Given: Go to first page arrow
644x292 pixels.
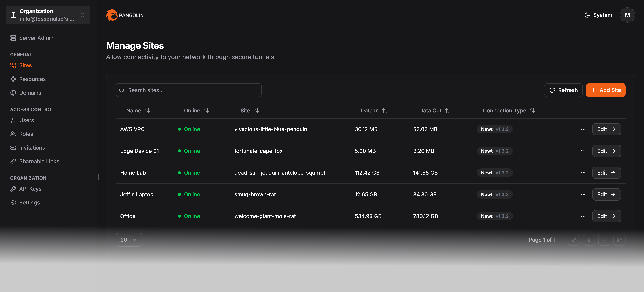Looking at the screenshot, I should [574, 240].
